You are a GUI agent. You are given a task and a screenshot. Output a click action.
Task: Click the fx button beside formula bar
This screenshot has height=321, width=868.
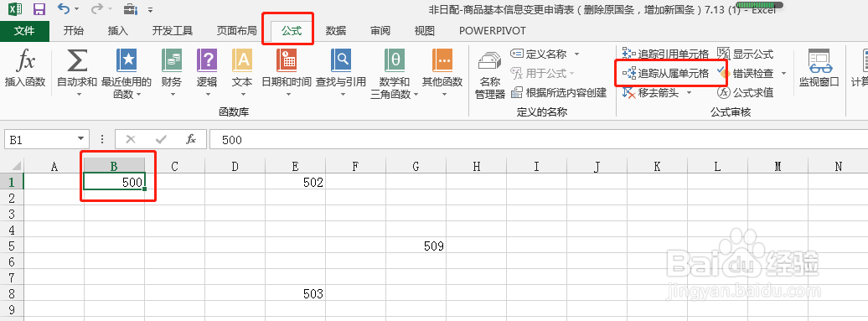pos(191,139)
